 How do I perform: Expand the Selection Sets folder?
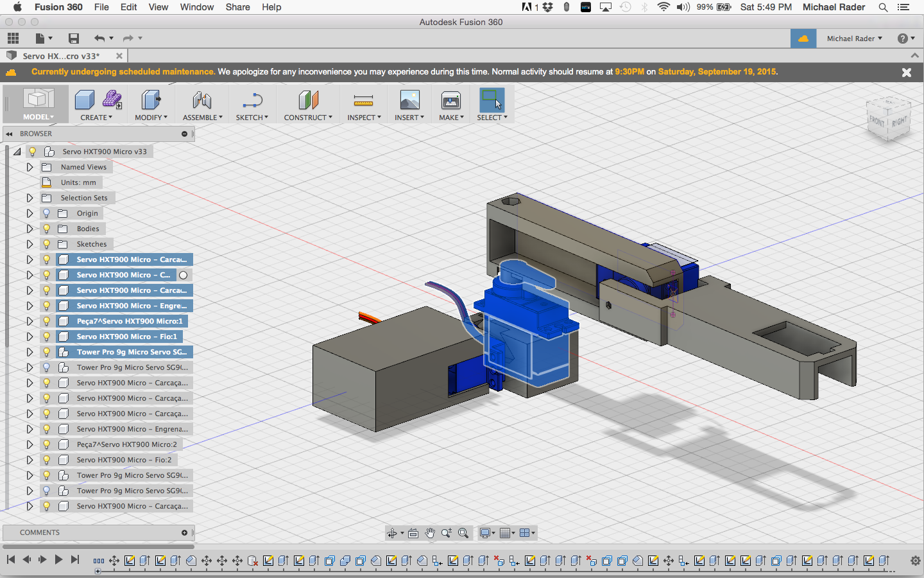30,198
